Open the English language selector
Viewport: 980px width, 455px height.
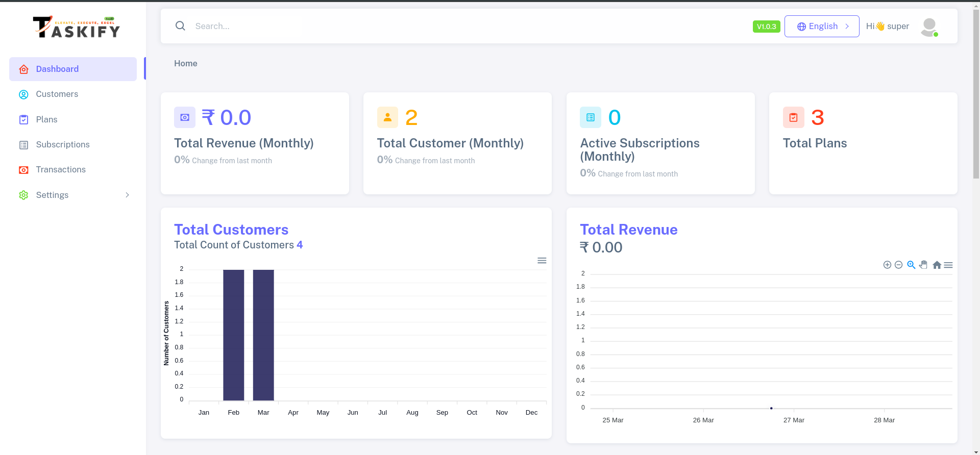[x=822, y=26]
